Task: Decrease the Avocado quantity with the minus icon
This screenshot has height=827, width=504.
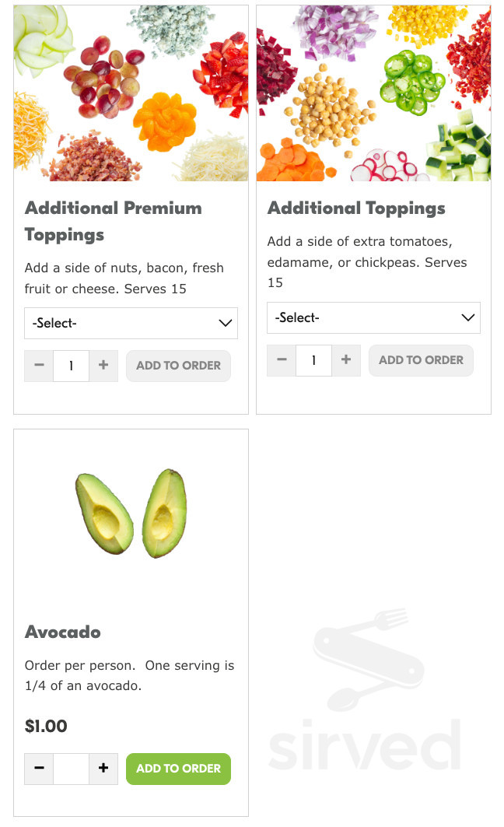Action: coord(39,769)
